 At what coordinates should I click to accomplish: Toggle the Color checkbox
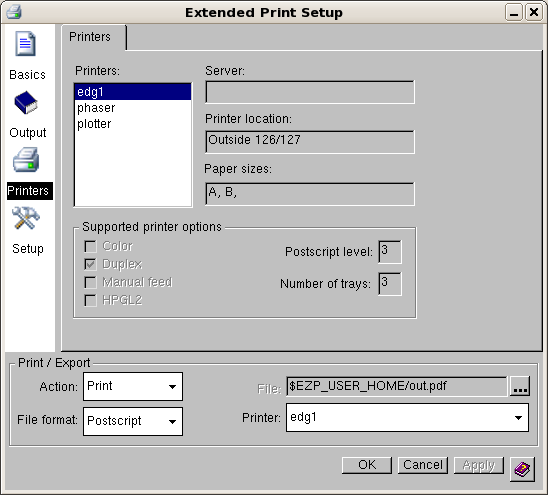[x=91, y=246]
